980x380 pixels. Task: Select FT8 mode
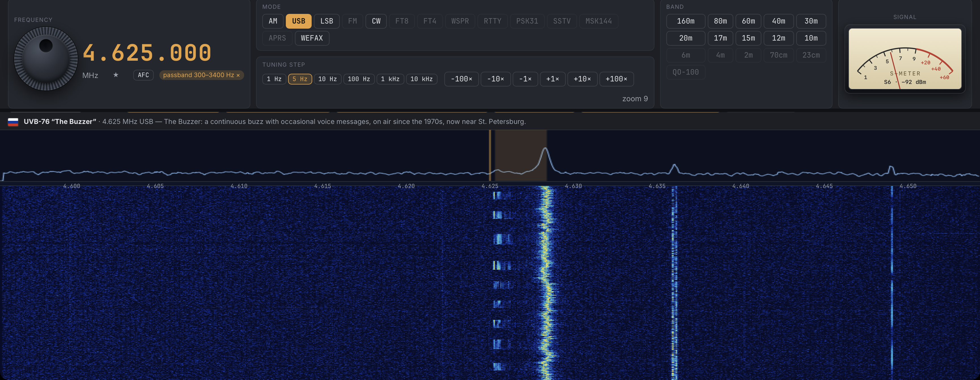coord(402,21)
